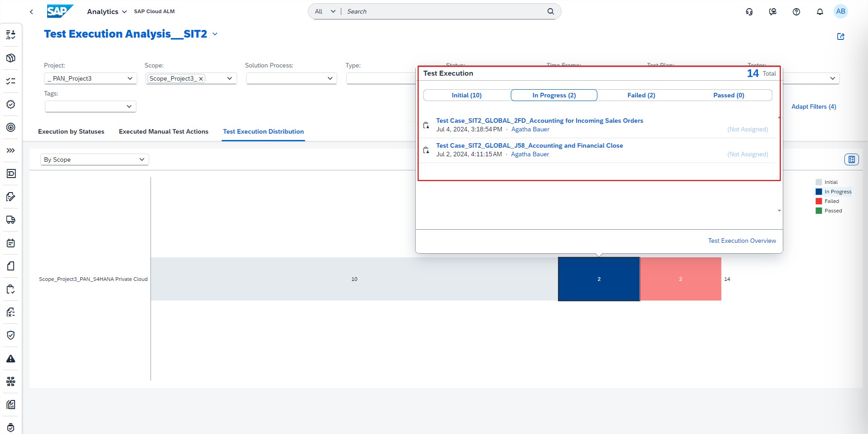Open the table view icon above legend
Viewport: 868px width, 434px height.
tap(851, 159)
